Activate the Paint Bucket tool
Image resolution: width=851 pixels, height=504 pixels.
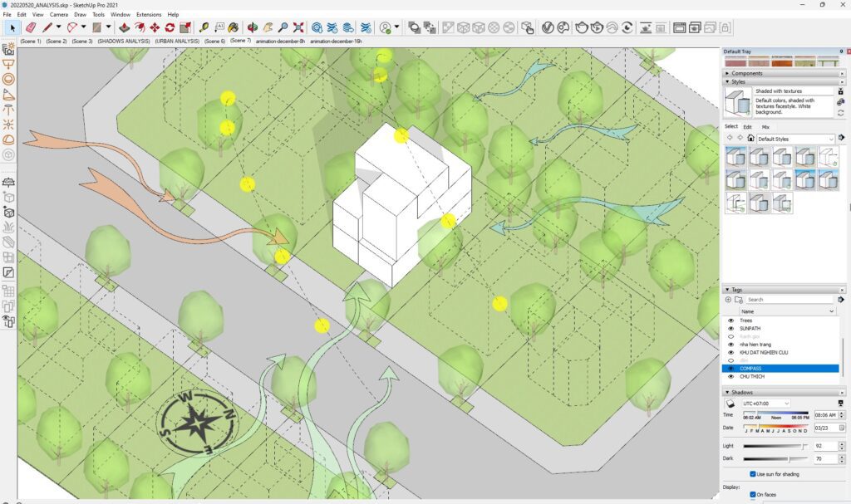pyautogui.click(x=234, y=27)
